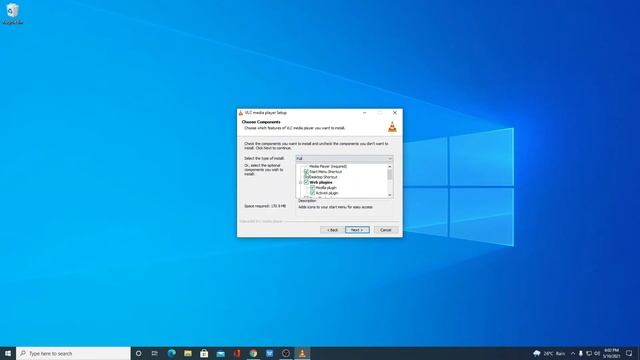This screenshot has height=360, width=640.
Task: Open Task View from the taskbar
Action: coord(155,353)
